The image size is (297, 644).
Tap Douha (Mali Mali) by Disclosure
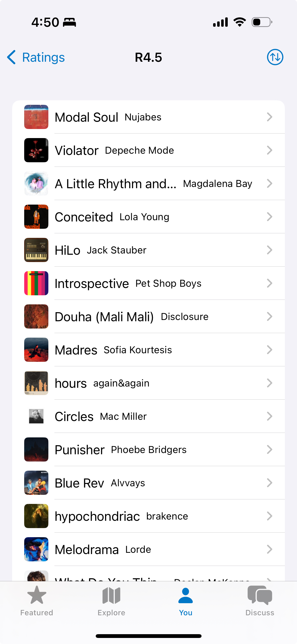tap(131, 317)
